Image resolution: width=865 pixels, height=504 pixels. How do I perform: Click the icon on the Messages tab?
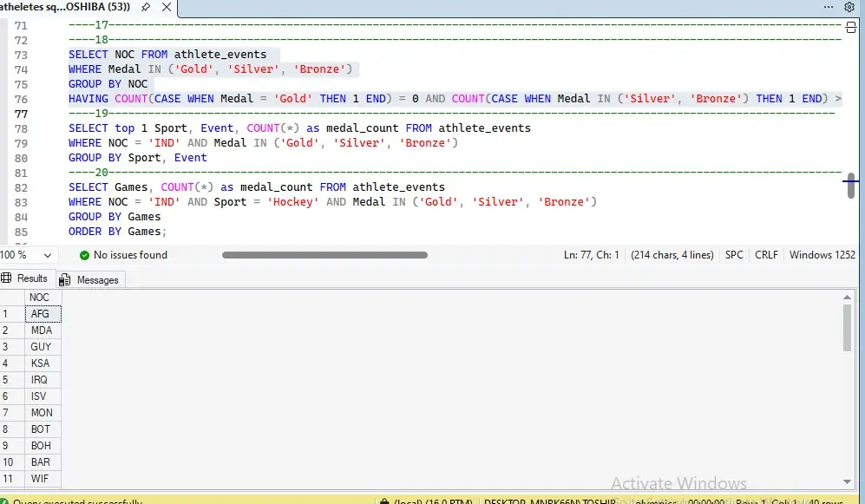(x=62, y=279)
